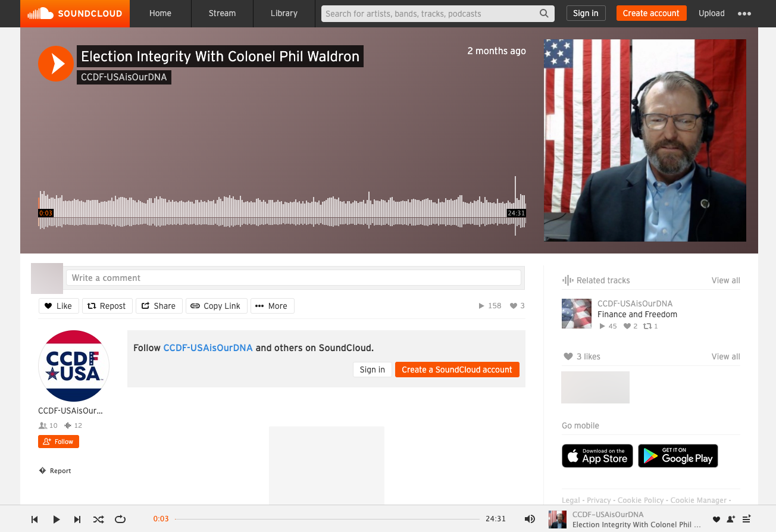
Task: Click the search magnifier icon
Action: [x=543, y=12]
